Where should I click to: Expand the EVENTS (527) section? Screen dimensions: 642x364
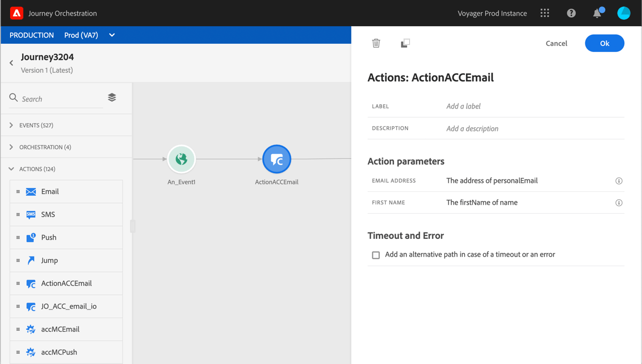pyautogui.click(x=37, y=125)
